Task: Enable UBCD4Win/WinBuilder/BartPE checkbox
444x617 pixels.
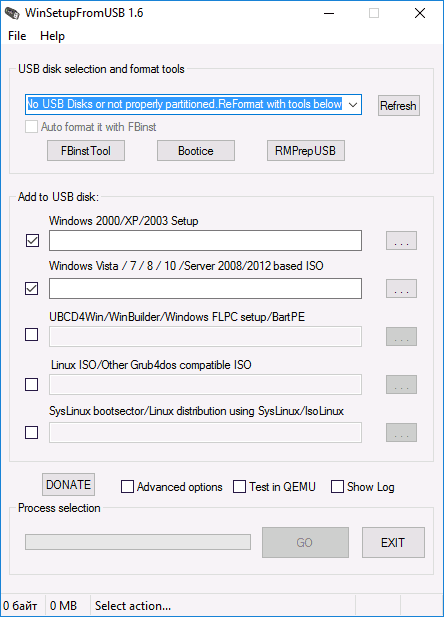Action: click(x=31, y=334)
